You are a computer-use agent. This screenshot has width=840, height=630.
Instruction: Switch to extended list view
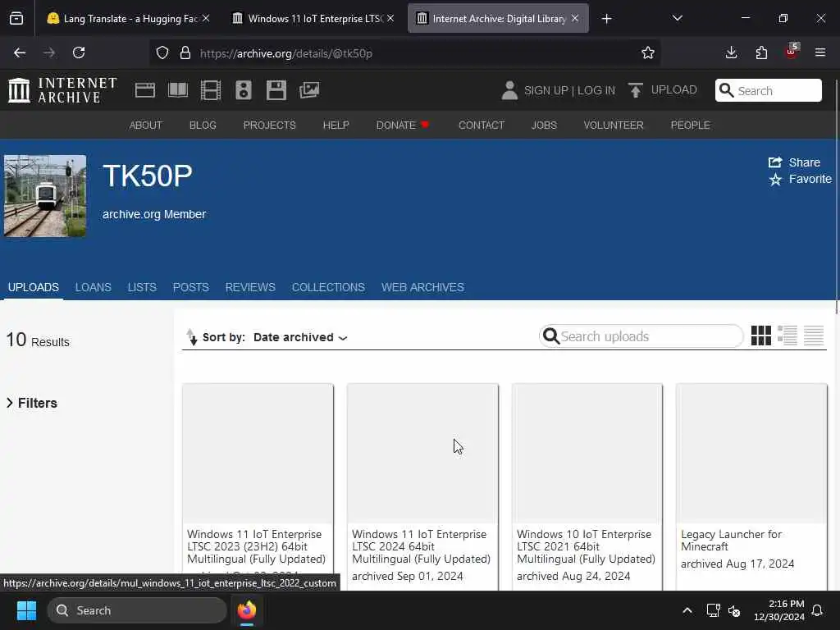(x=787, y=336)
